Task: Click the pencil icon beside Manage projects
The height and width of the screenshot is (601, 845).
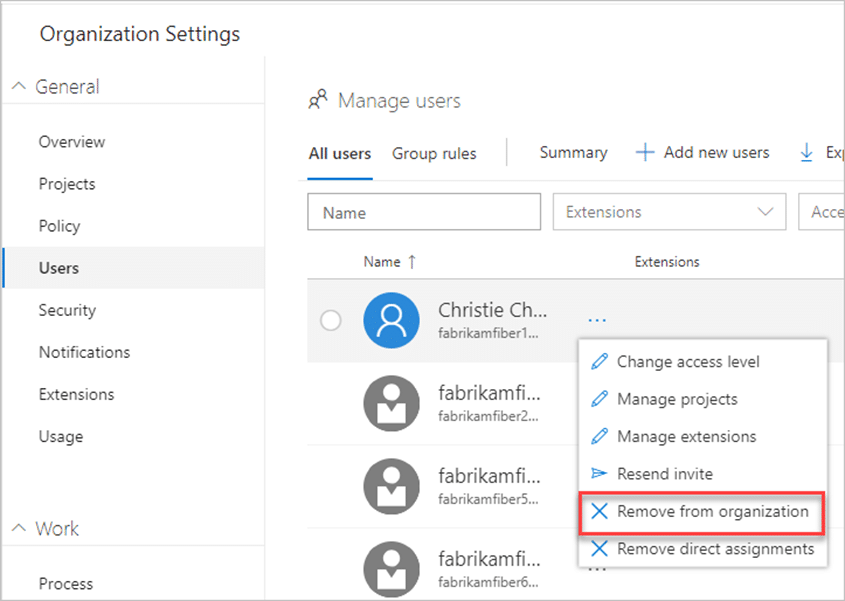Action: pos(599,399)
